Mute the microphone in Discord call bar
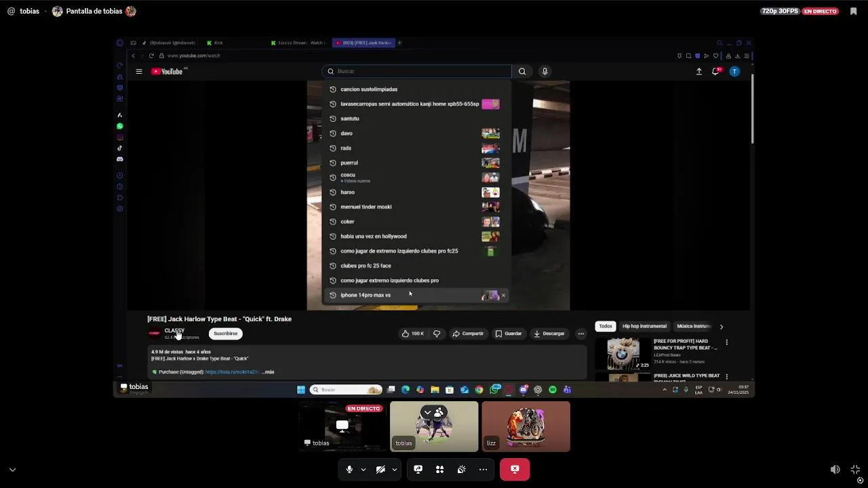868x488 pixels. click(349, 469)
